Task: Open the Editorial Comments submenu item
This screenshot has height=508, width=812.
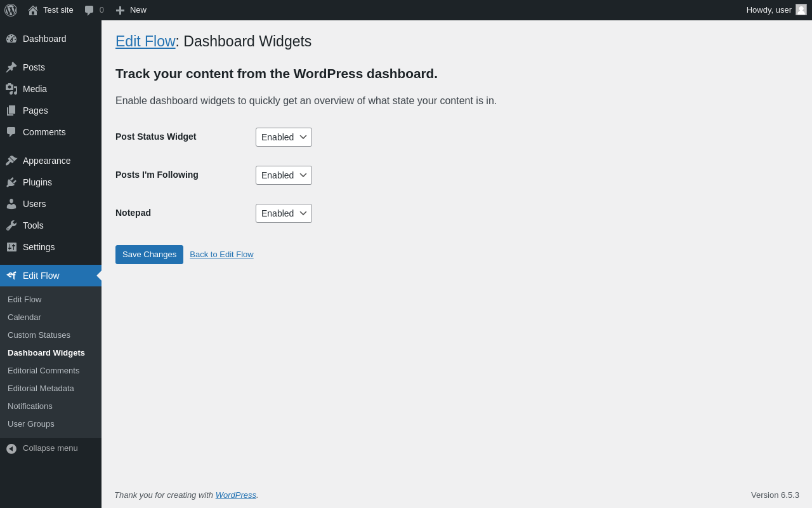Action: coord(44,371)
